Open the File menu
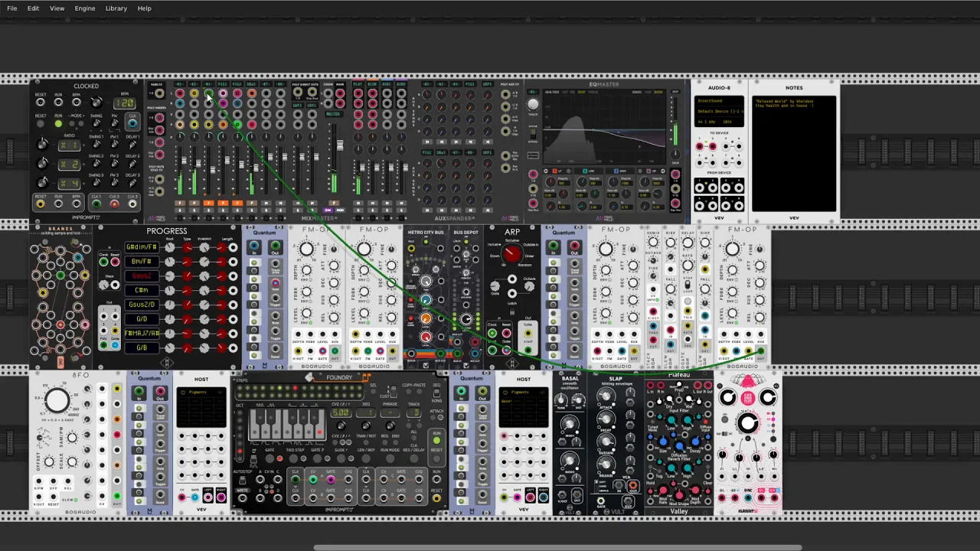Image resolution: width=980 pixels, height=551 pixels. [12, 8]
